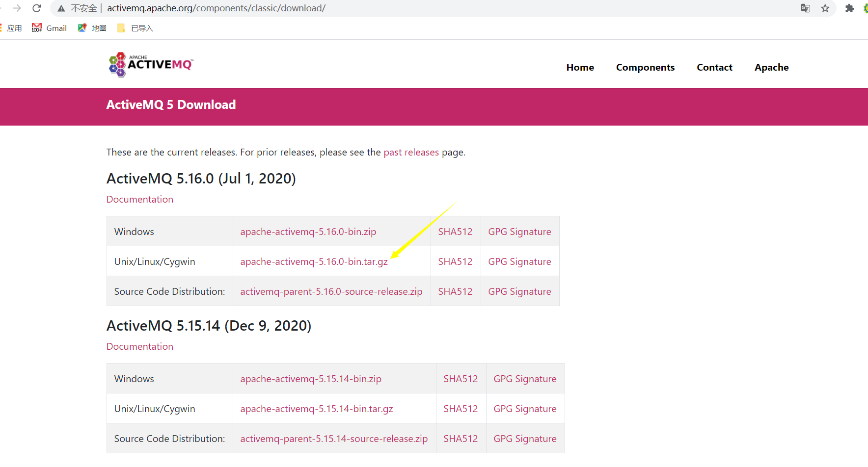Image resolution: width=868 pixels, height=467 pixels.
Task: Click Unix/Linux/Cygwin cell in 5.15.14 table
Action: click(170, 409)
